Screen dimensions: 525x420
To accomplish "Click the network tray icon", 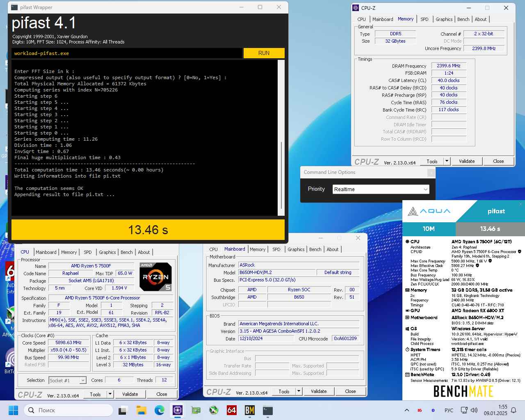I will coord(464,410).
